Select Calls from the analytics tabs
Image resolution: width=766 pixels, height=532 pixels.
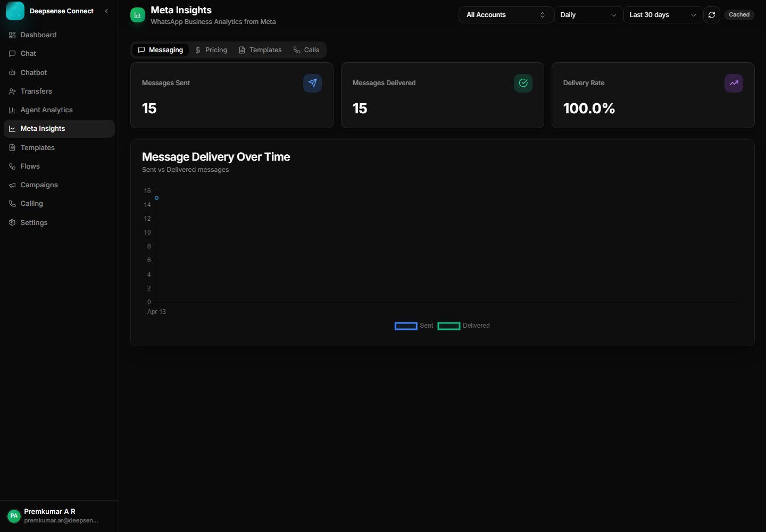(306, 49)
